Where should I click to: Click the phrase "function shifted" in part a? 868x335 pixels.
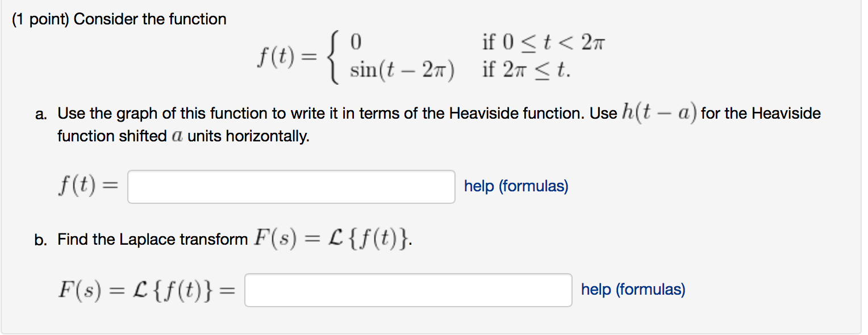click(x=112, y=137)
